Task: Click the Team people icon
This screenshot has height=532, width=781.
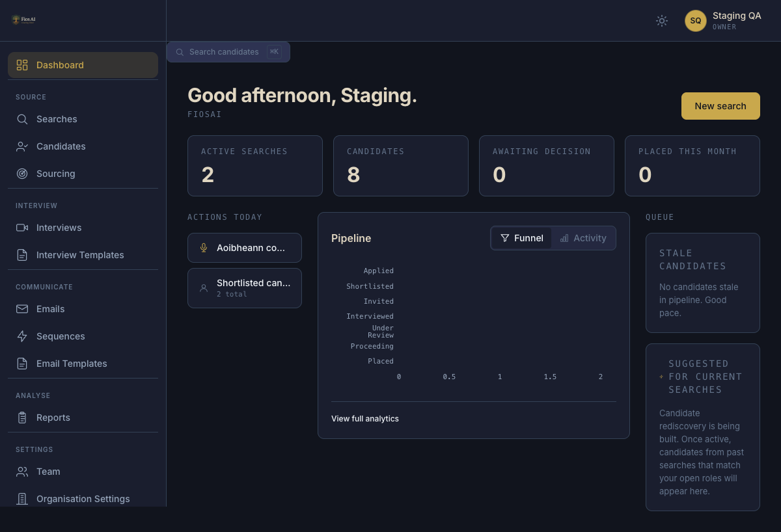Action: 22,472
